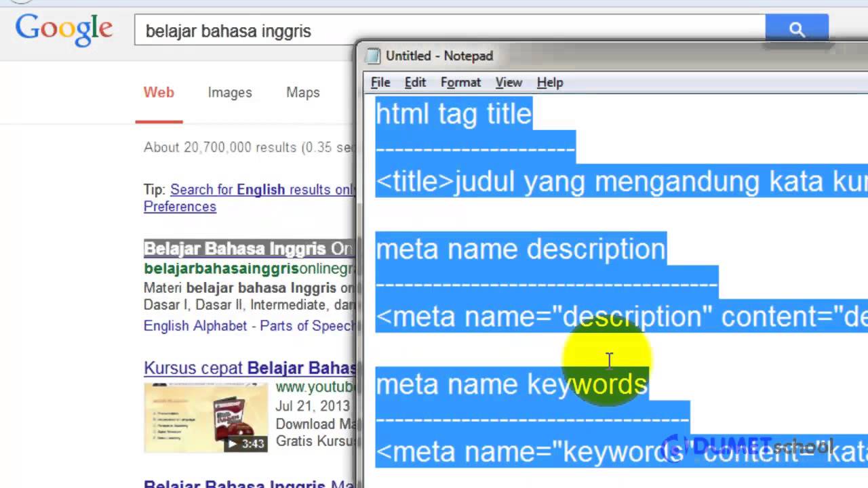Click the About 20,700,000 results text
The width and height of the screenshot is (868, 488).
(x=249, y=147)
